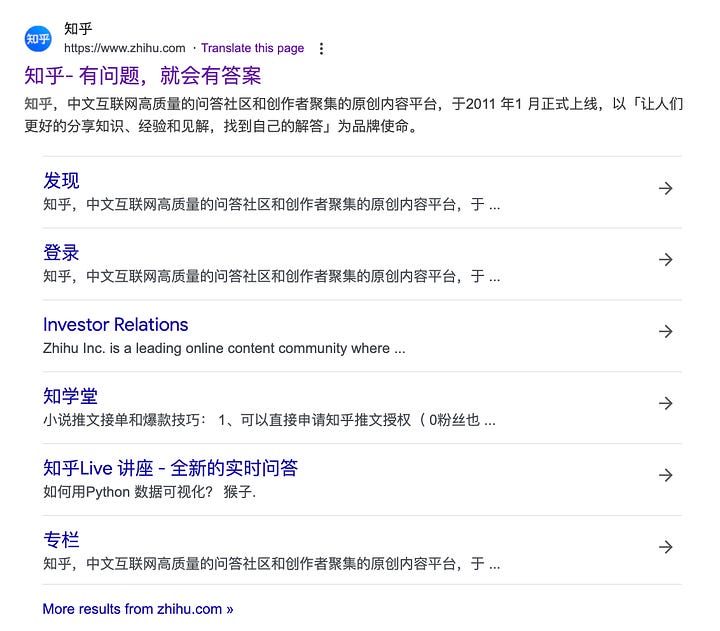This screenshot has width=720, height=631.
Task: Click the snippet text 如何用Python 数据可视化
Action: (x=149, y=492)
